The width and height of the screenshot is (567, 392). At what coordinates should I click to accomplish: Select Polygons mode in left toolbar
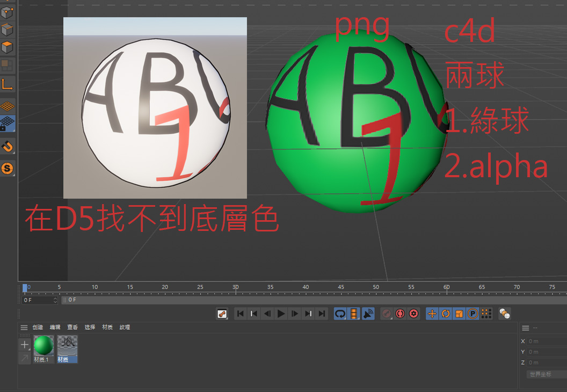pos(8,47)
